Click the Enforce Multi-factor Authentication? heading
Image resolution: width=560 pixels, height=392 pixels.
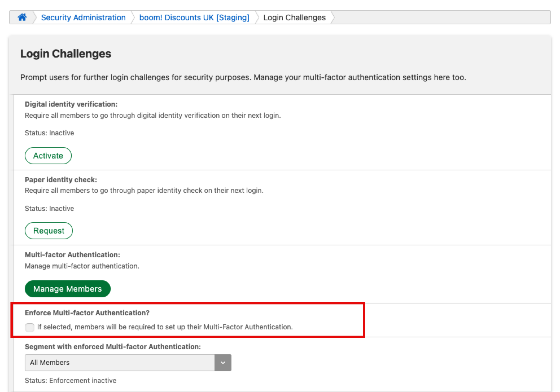point(87,313)
